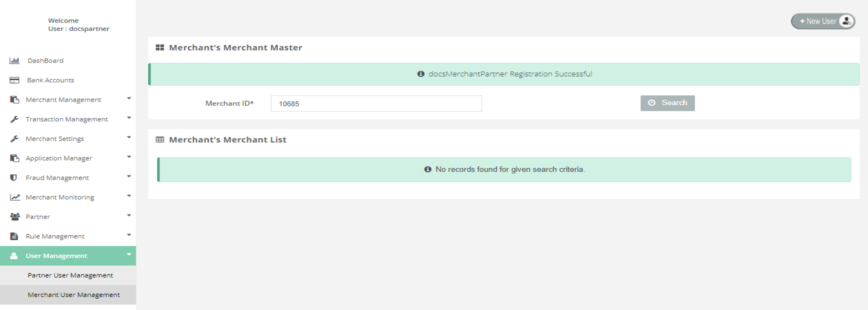Click the Application Manager icon
Viewport: 868px width, 310px height.
15,158
